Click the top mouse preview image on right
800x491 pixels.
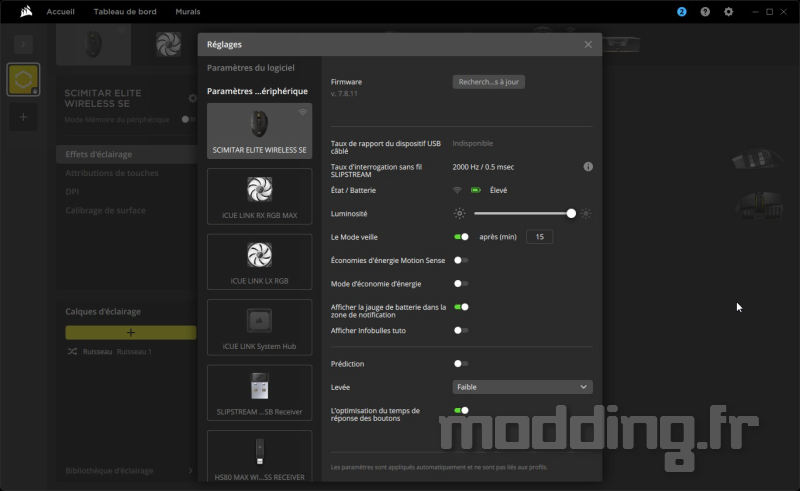[757, 159]
